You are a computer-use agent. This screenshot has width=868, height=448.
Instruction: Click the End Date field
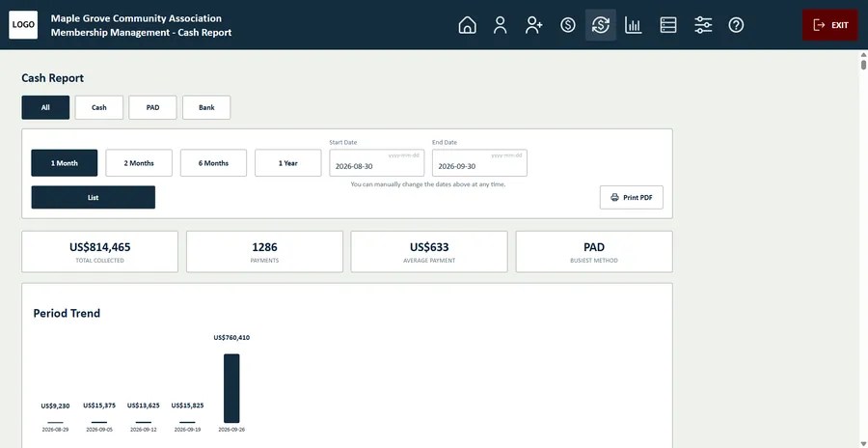(479, 163)
